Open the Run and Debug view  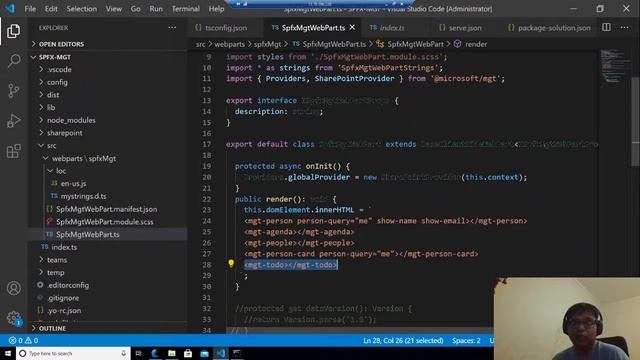[13, 121]
